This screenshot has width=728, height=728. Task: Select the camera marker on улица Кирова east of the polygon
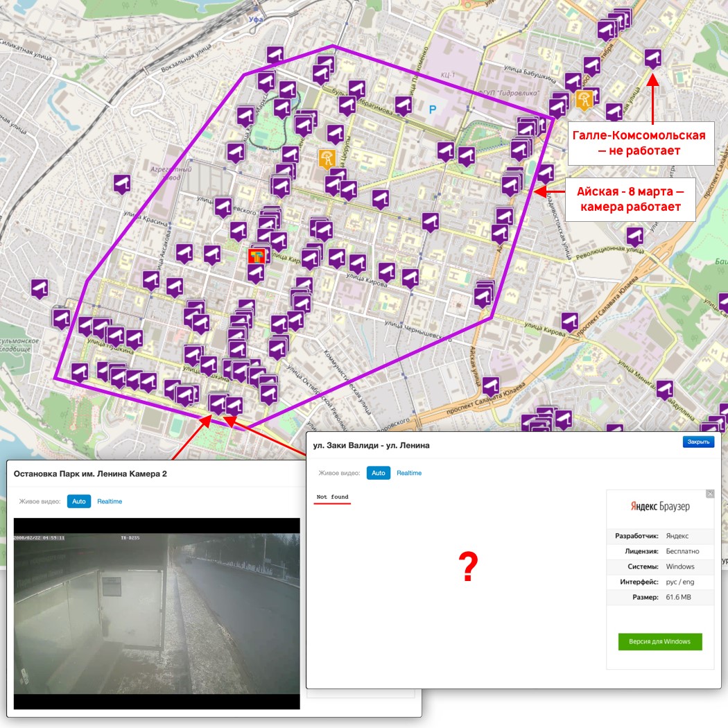[570, 322]
